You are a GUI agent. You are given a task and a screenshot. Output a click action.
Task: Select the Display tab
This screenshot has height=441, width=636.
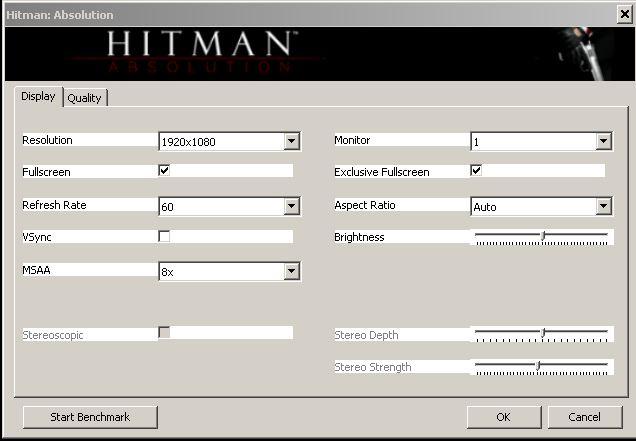pos(39,97)
